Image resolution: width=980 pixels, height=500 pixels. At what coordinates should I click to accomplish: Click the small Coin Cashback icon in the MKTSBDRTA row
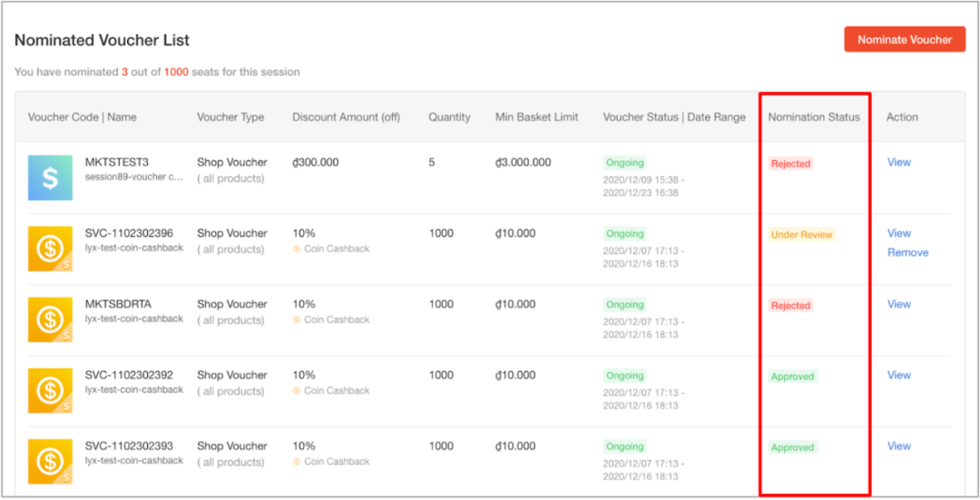pyautogui.click(x=297, y=319)
